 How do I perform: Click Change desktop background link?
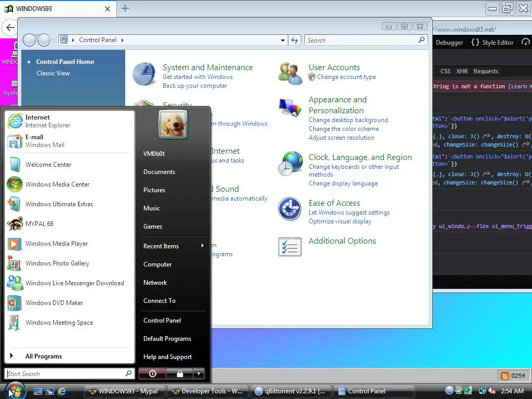[x=348, y=120]
